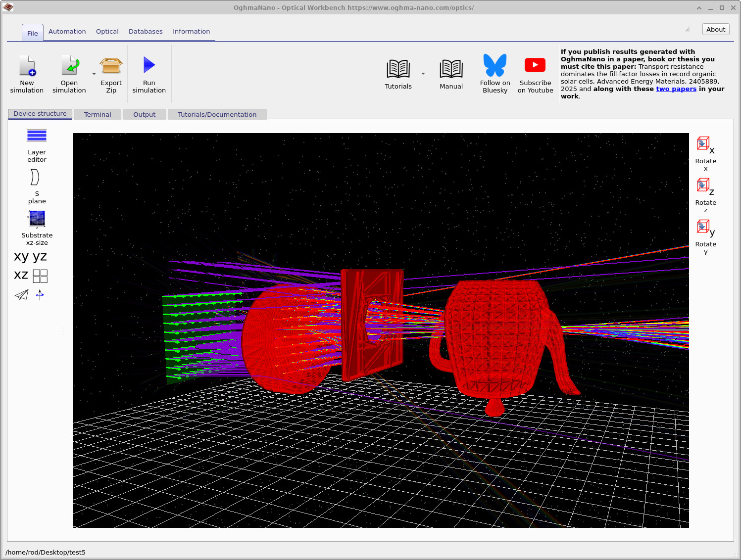Toggle the xy view orientation
This screenshot has height=560, width=741.
click(x=20, y=256)
